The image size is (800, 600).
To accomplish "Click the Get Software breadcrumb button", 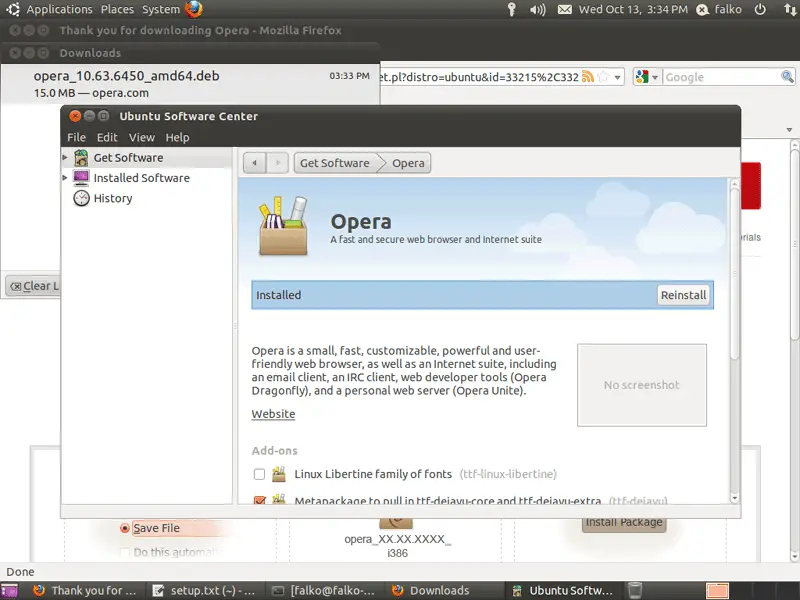I will (x=335, y=163).
